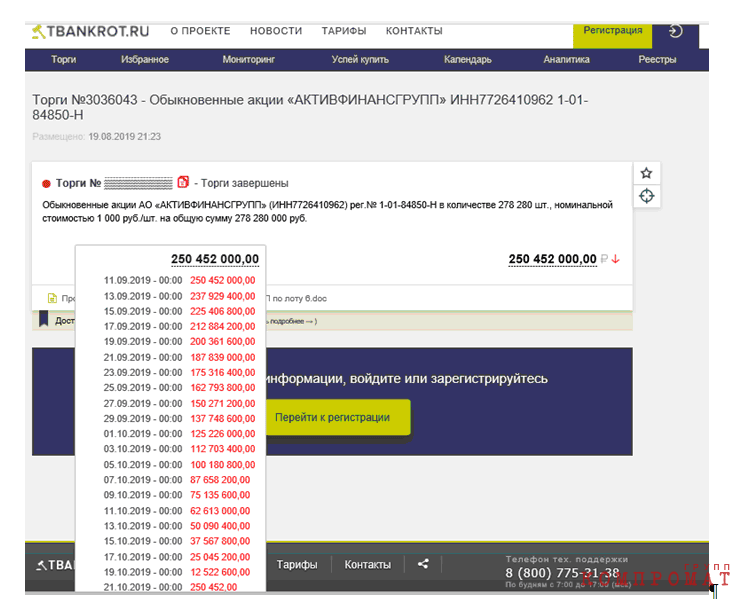Screen dimensions: 741x606
Task: Open the КОНТАКТЫ menu item
Action: point(414,31)
